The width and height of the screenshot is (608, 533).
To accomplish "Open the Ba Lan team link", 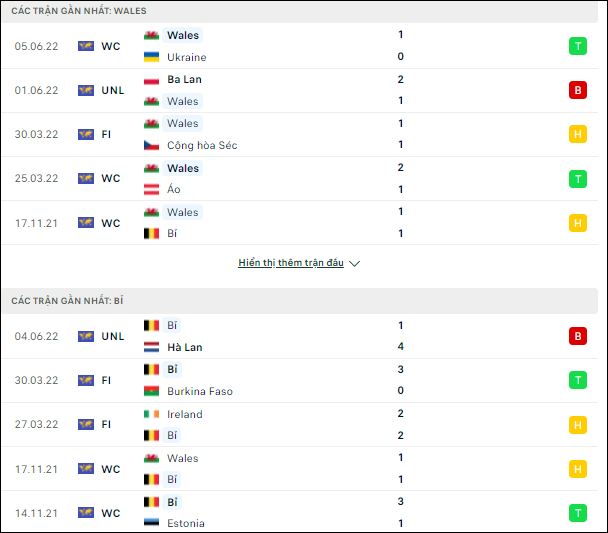I will [x=184, y=79].
